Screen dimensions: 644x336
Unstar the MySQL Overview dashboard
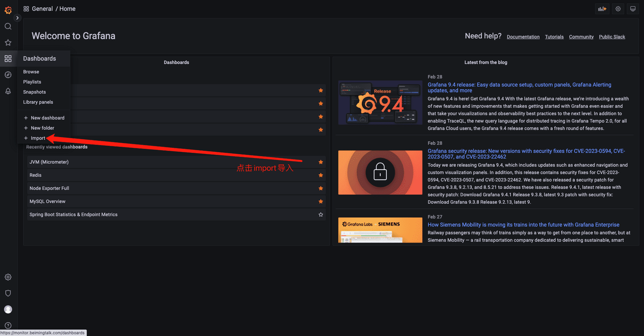coord(321,201)
